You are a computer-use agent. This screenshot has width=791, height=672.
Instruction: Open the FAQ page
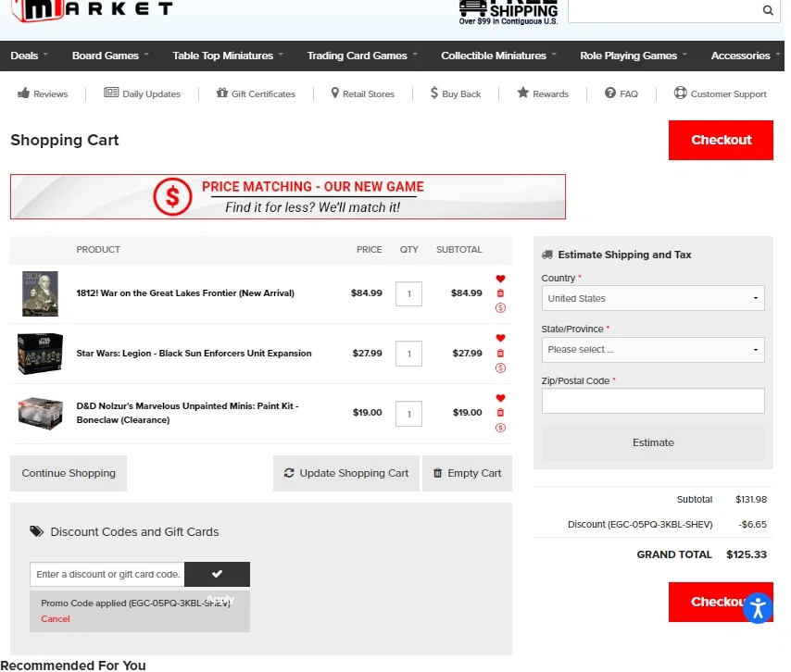[621, 93]
